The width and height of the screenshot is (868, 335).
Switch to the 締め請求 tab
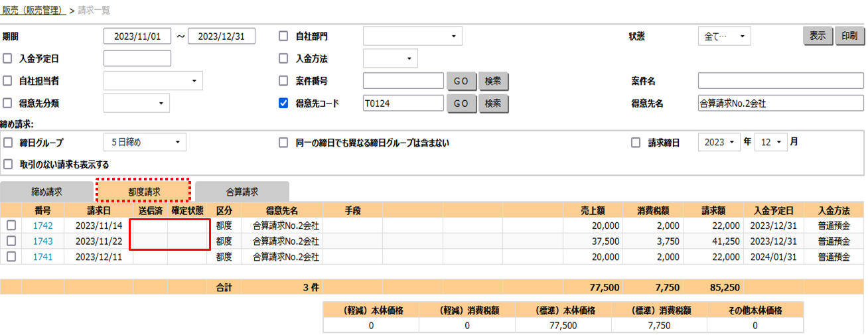point(45,192)
